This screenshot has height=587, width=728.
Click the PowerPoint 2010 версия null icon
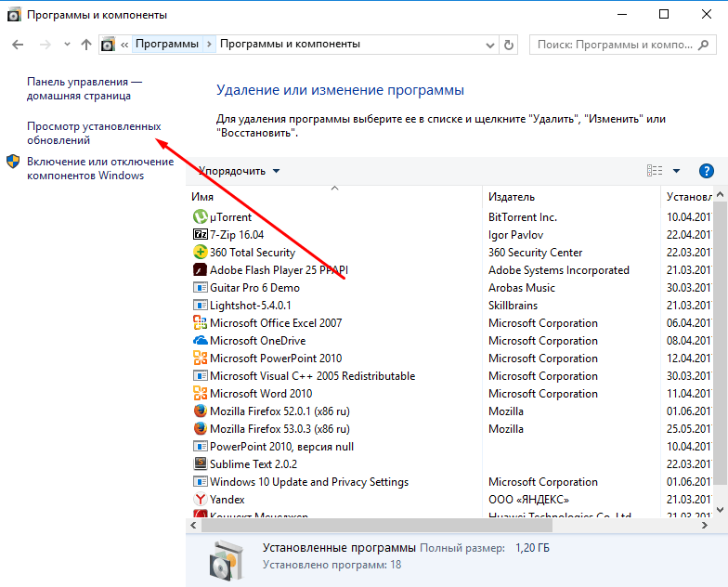click(x=201, y=446)
